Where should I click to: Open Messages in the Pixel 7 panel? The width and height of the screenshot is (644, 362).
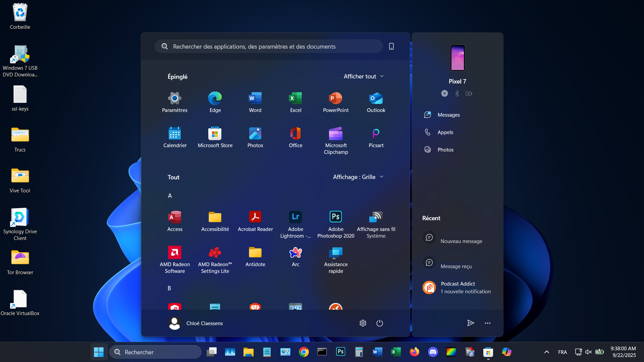pos(448,115)
